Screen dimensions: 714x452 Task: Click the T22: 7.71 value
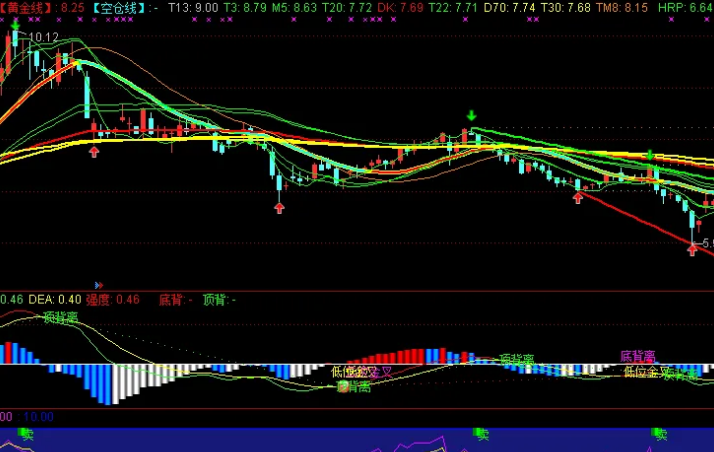(453, 8)
